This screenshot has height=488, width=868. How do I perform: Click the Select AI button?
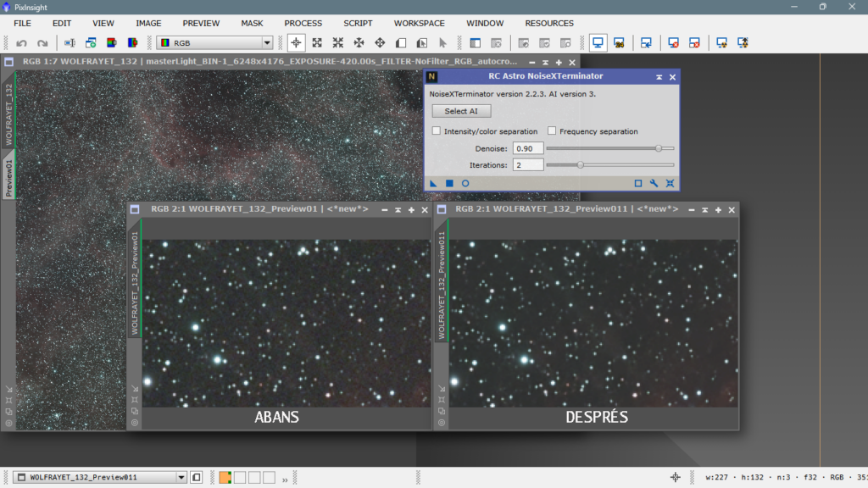461,111
